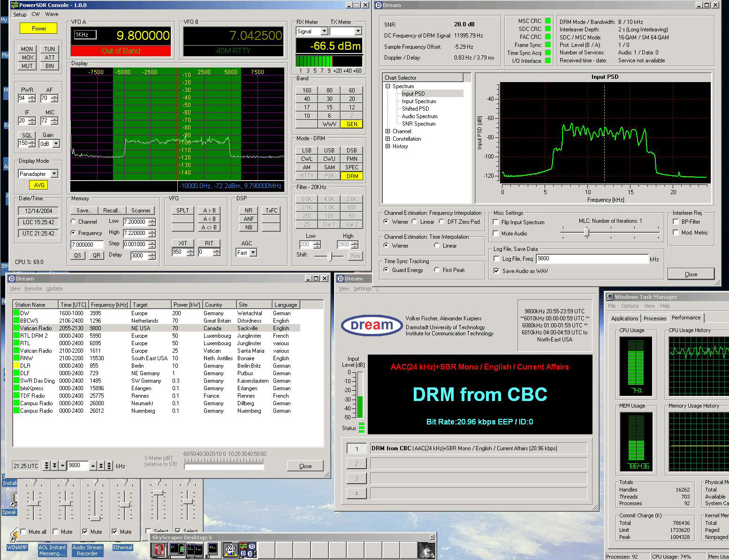Enable the Flip Input Spectrum checkbox
This screenshot has width=729, height=560.
click(496, 222)
